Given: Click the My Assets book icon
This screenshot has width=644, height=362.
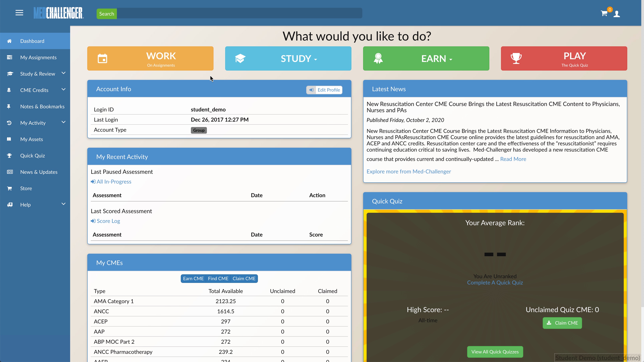Looking at the screenshot, I should tap(9, 139).
